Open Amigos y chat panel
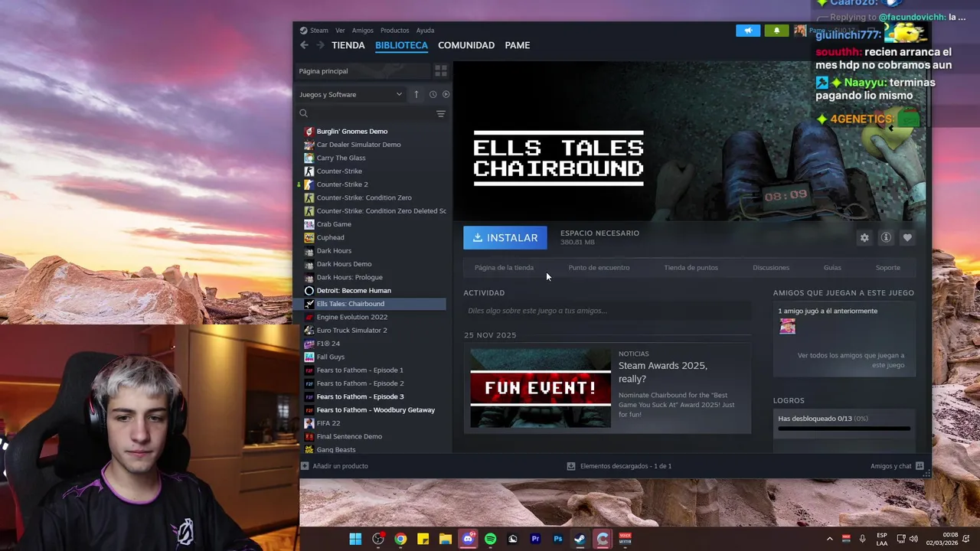Screen dimensions: 980x551 coord(897,466)
